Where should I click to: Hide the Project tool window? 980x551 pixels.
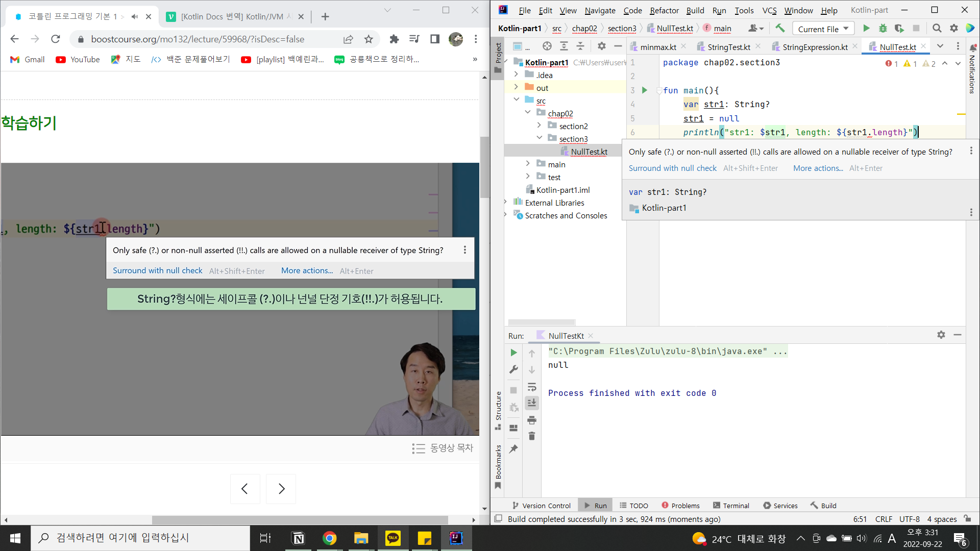[x=618, y=46]
